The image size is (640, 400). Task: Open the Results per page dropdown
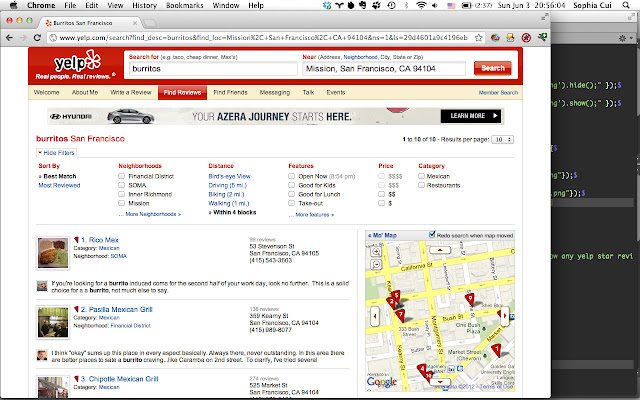[x=502, y=140]
